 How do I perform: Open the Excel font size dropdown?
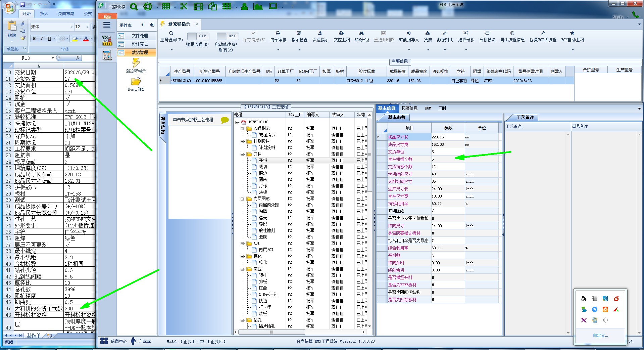(x=88, y=27)
